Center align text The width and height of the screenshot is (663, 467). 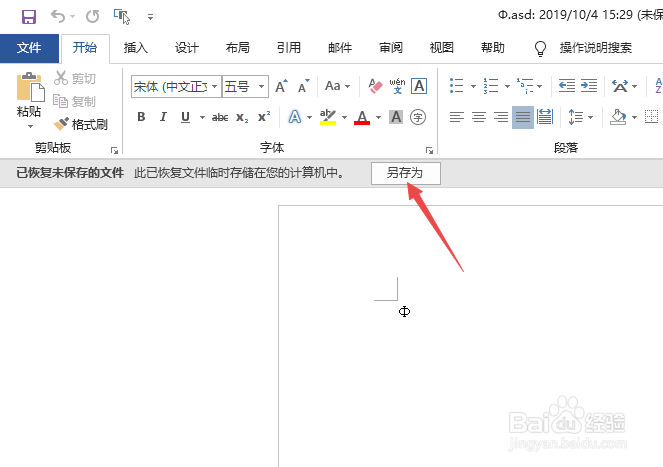(x=479, y=117)
